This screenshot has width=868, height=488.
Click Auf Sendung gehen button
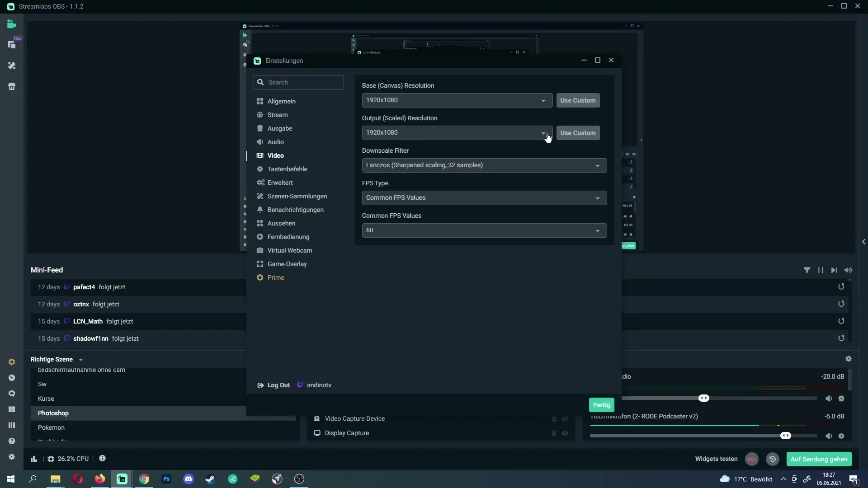819,459
